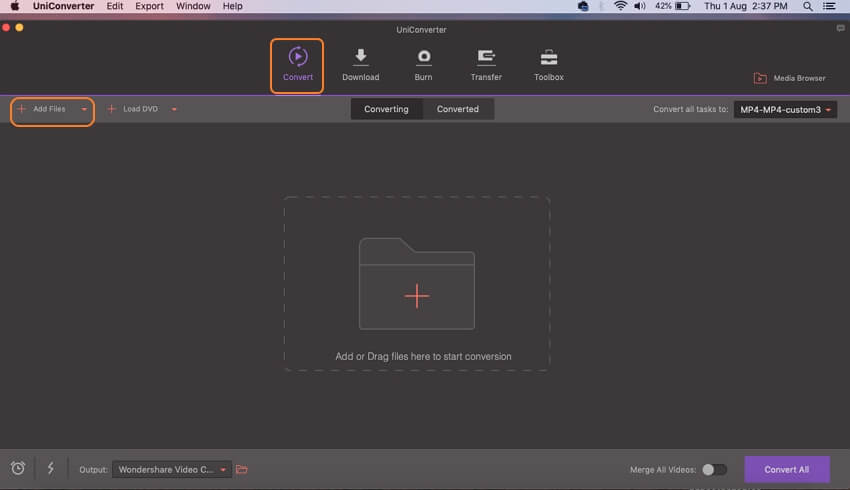The image size is (850, 490).
Task: Click the schedule alarm clock icon
Action: [18, 468]
